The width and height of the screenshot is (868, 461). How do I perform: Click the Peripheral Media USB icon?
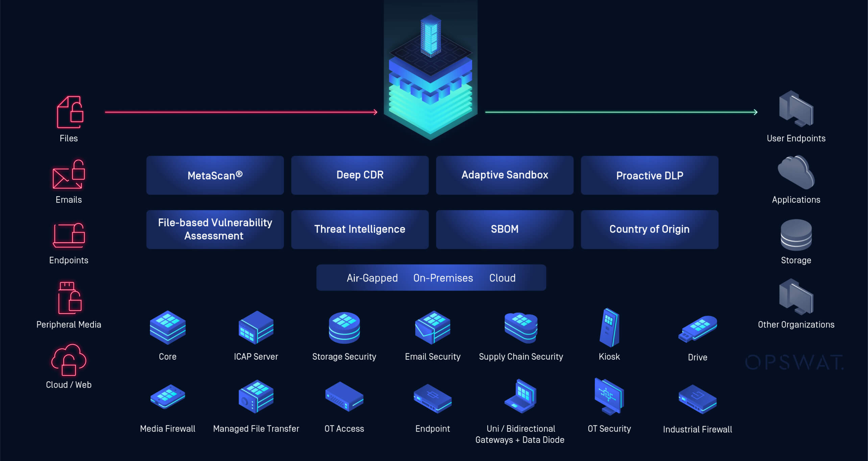[69, 298]
